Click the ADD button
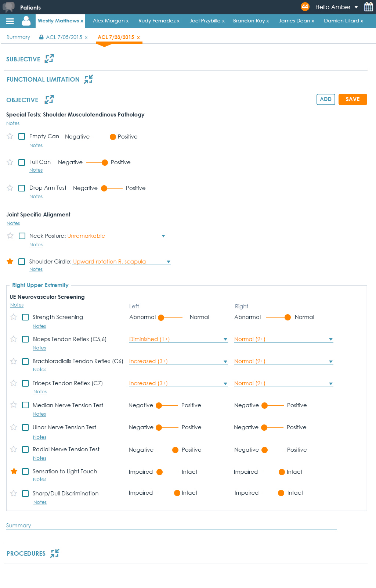Viewport: 376px width, 588px height. pos(326,99)
